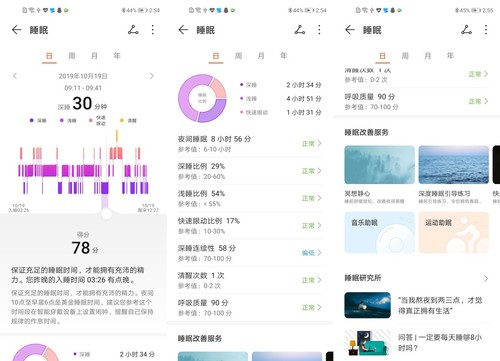Expand the 呼吸质量 90 分 row on the right screen
The width and height of the screenshot is (500, 361).
417,101
